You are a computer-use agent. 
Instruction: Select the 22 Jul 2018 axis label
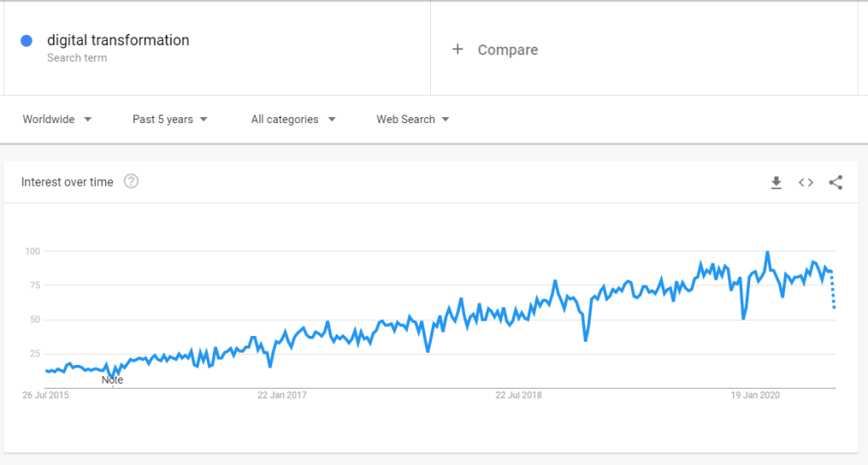[x=518, y=395]
